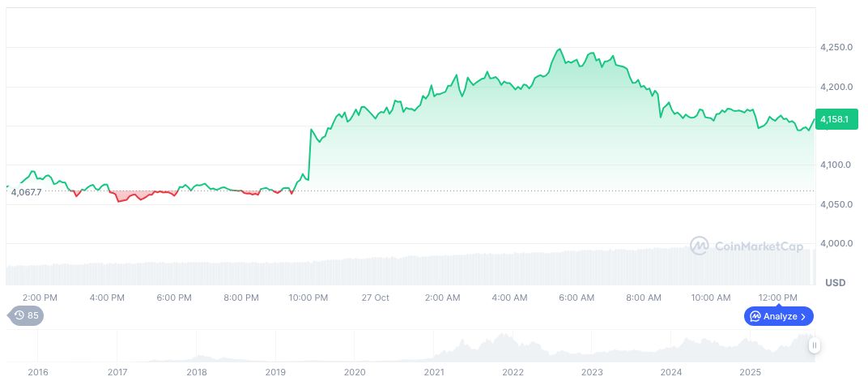Click the 4,250.0 price axis label
This screenshot has width=868, height=381.
836,48
